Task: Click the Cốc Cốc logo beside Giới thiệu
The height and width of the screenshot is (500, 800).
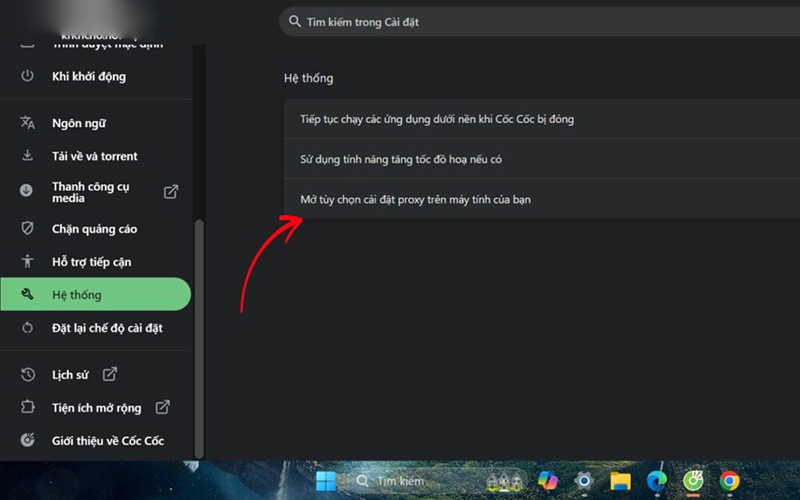Action: click(x=28, y=440)
